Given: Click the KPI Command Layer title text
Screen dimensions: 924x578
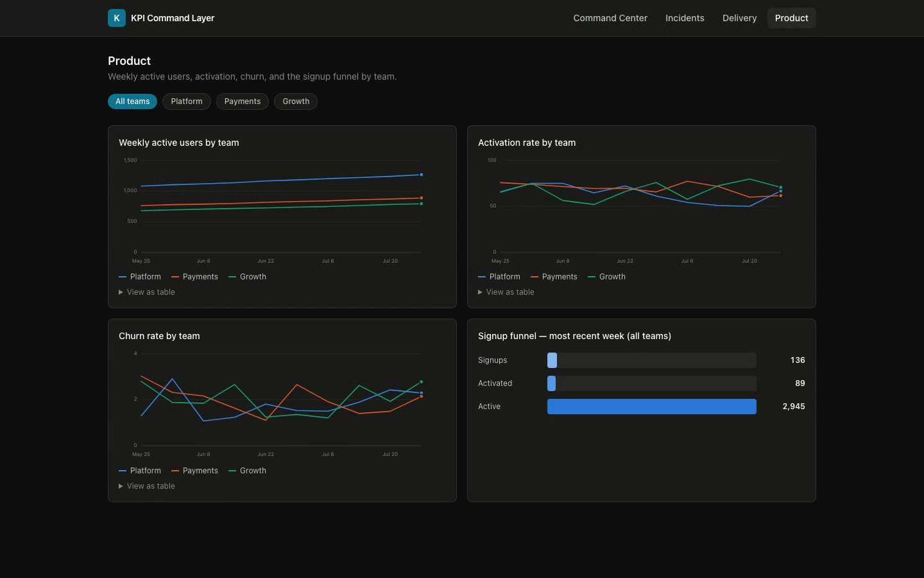Looking at the screenshot, I should pos(173,18).
